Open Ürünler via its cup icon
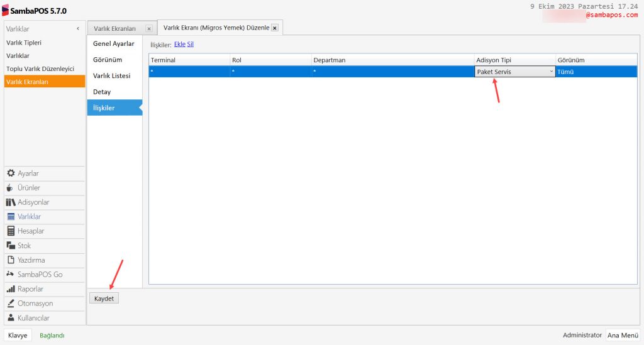 [x=10, y=188]
